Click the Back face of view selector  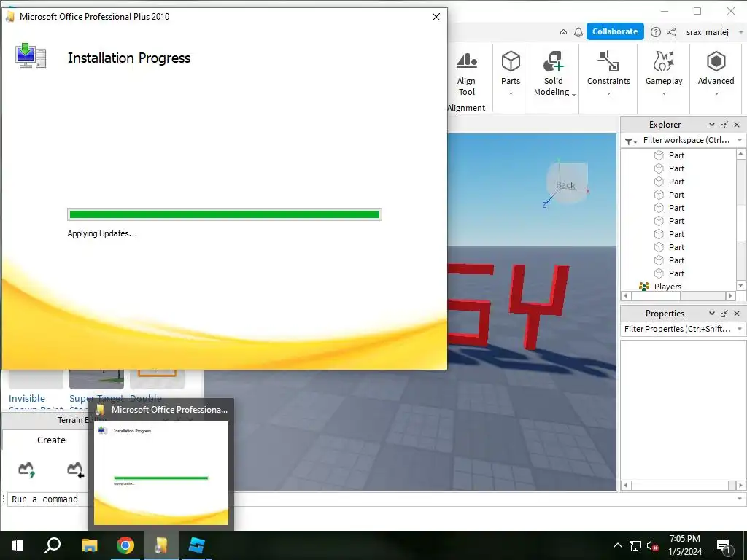(566, 183)
